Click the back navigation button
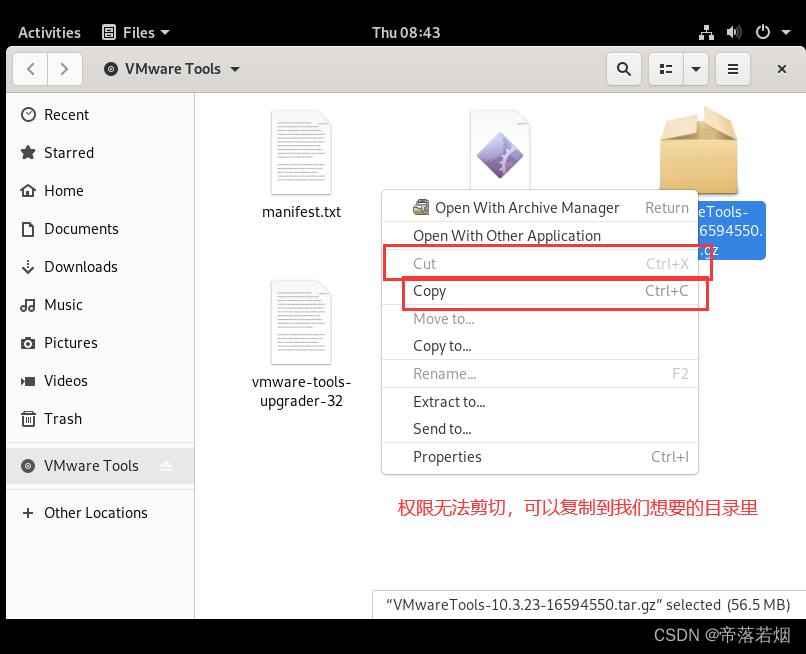 tap(30, 69)
